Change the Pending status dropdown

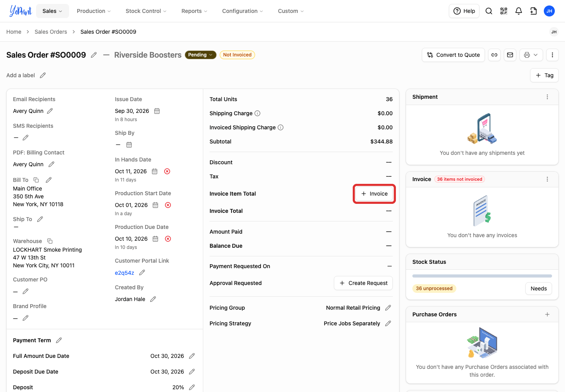[x=200, y=55]
